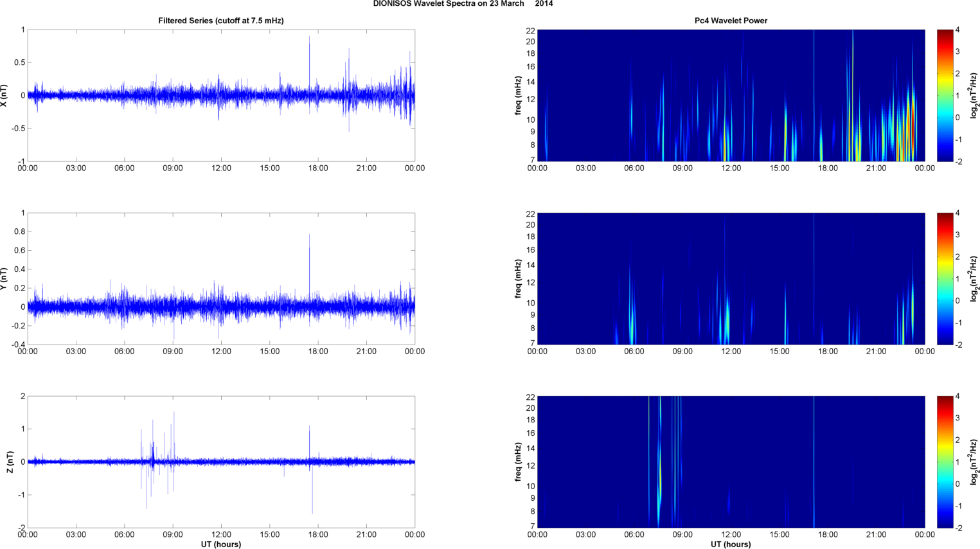Click '06:00' tick under Z filtered series

125,535
